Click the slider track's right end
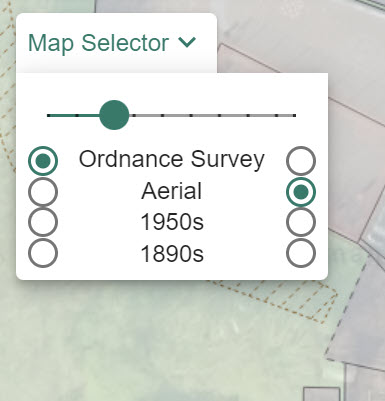The width and height of the screenshot is (385, 401). pyautogui.click(x=294, y=115)
